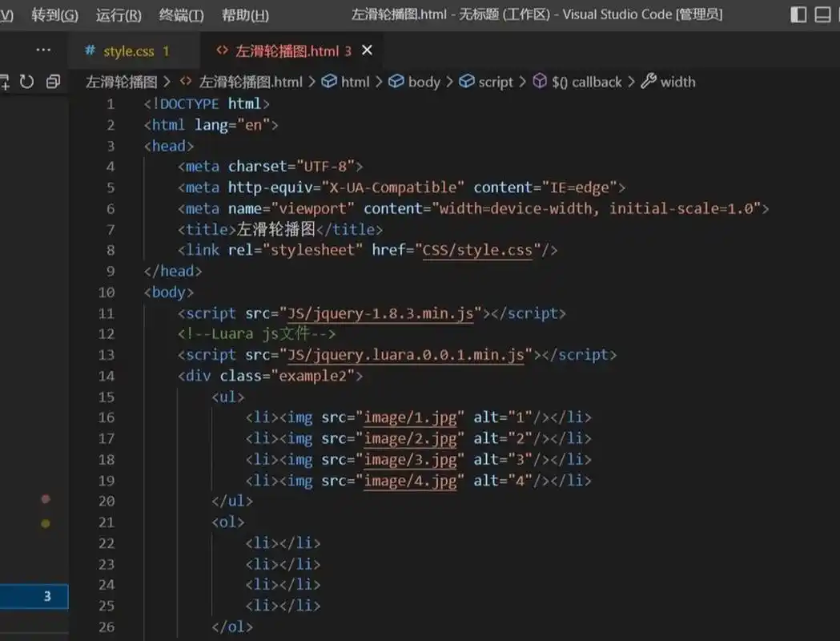Open the Customize Layout icon
The height and width of the screenshot is (641, 840).
coord(838,14)
